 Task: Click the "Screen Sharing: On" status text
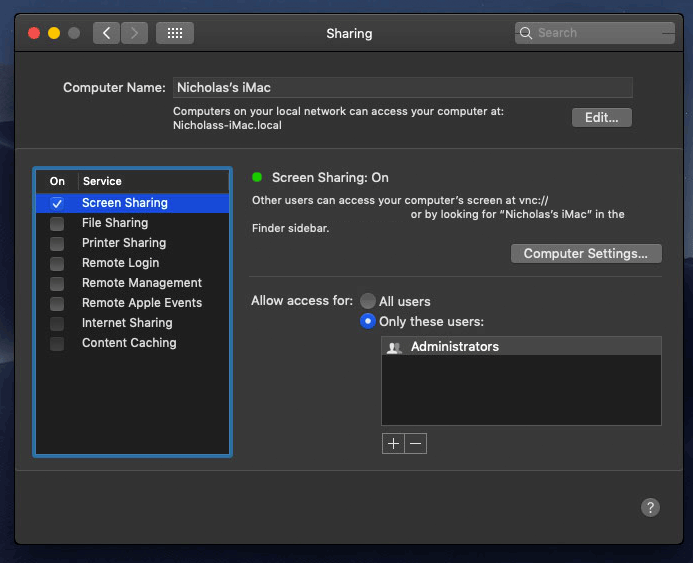coord(330,178)
